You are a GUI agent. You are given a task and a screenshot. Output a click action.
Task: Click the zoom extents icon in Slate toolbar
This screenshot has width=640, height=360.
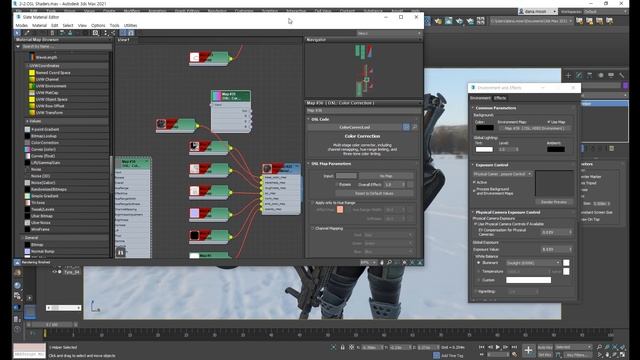click(x=96, y=33)
